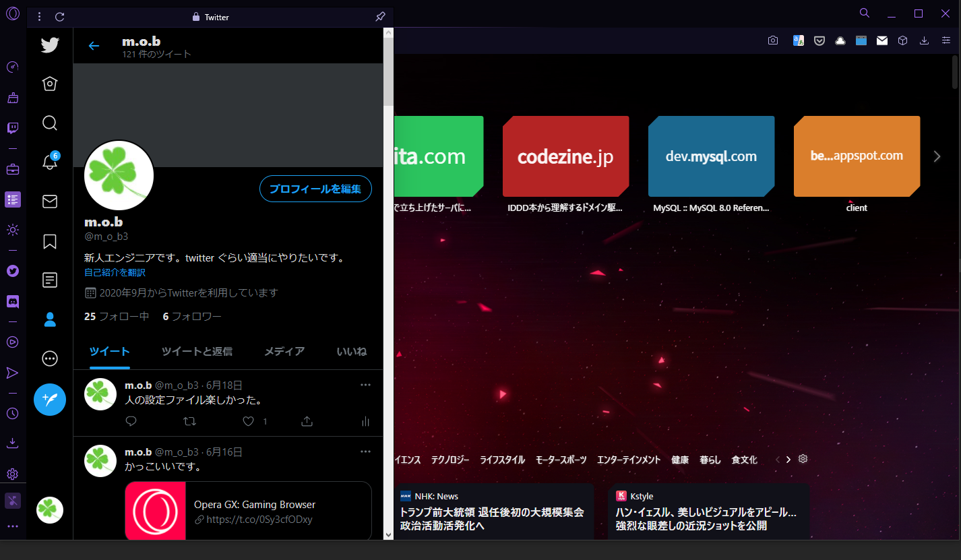Open news settings gear icon
The height and width of the screenshot is (560, 961).
[x=803, y=459]
